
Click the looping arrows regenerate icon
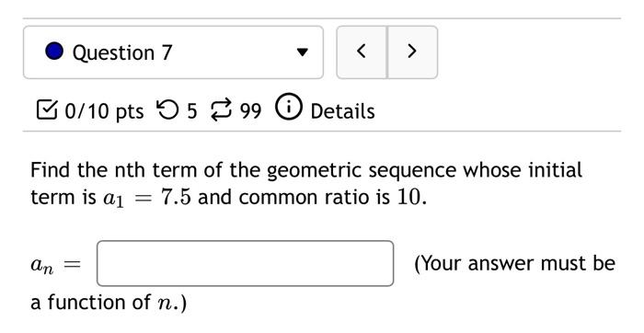[222, 110]
